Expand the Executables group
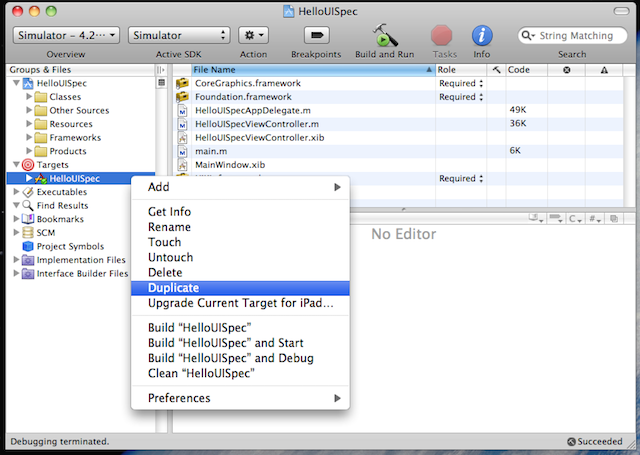 16,192
